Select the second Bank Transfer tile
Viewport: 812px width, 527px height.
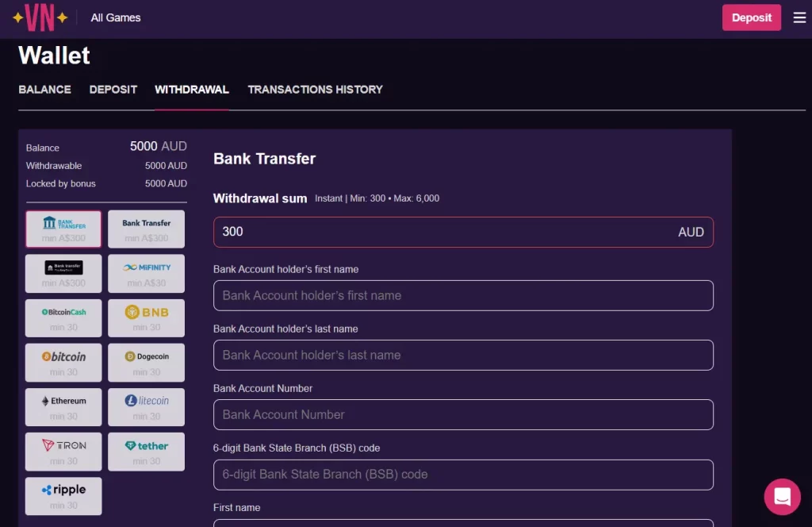click(146, 229)
